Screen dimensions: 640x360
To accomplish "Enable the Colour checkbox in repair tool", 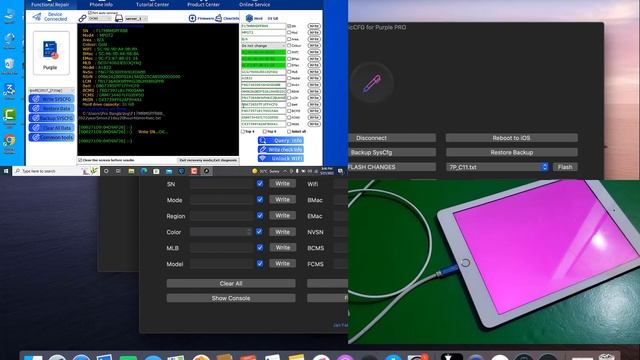I will (x=289, y=46).
